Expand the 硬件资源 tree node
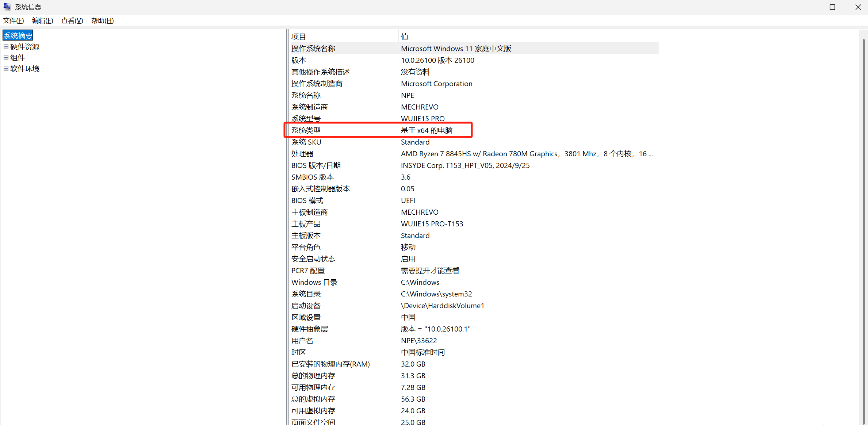The height and width of the screenshot is (425, 868). (6, 47)
